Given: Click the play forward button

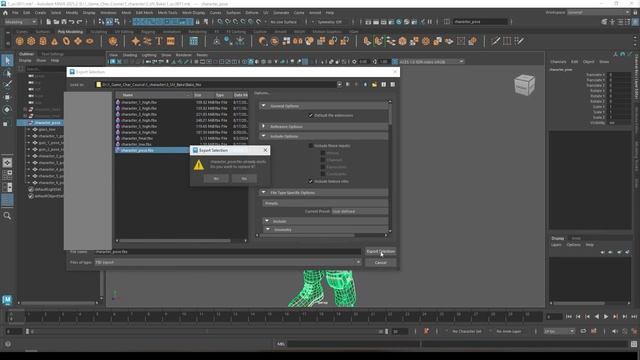Looking at the screenshot, I should pos(606,316).
